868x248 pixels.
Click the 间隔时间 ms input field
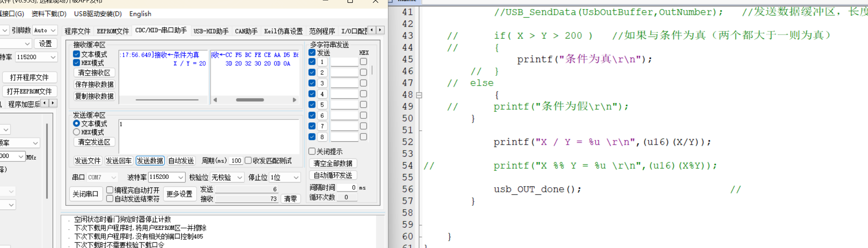[x=347, y=188]
